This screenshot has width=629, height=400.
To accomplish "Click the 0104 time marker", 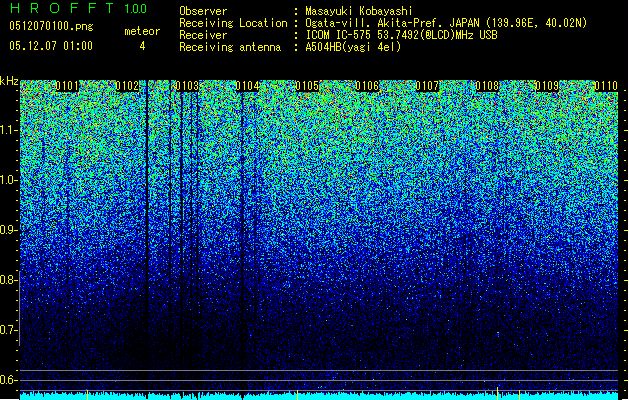I will (247, 86).
